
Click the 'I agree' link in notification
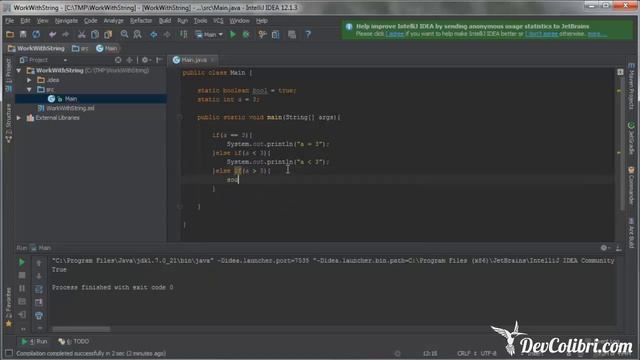point(395,34)
